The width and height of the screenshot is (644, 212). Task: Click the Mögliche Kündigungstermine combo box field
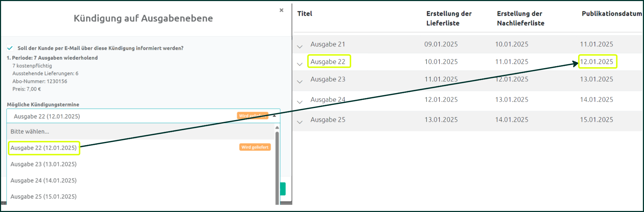[123, 116]
